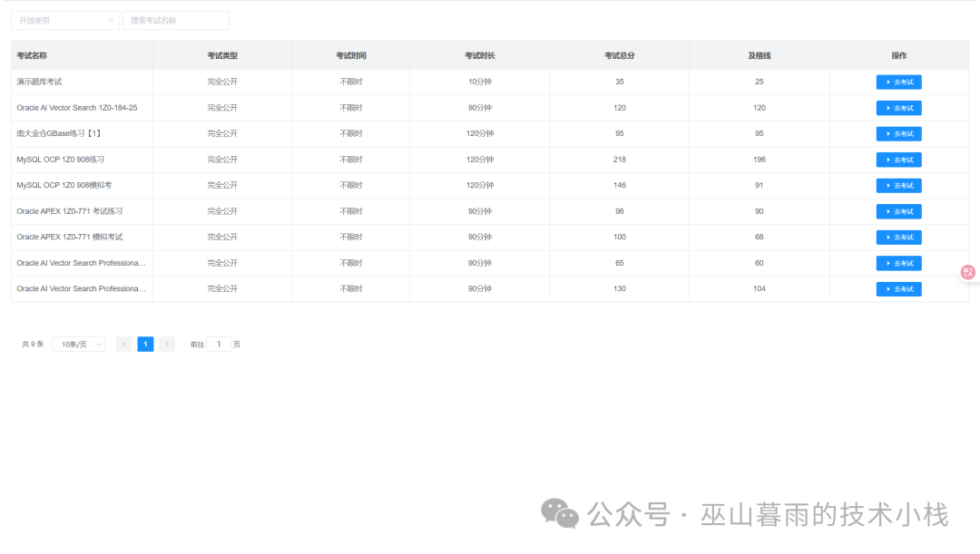The width and height of the screenshot is (980, 554).
Task: Start the Oracle APEX 1Z0-771 考试练习 exam
Action: (x=898, y=212)
